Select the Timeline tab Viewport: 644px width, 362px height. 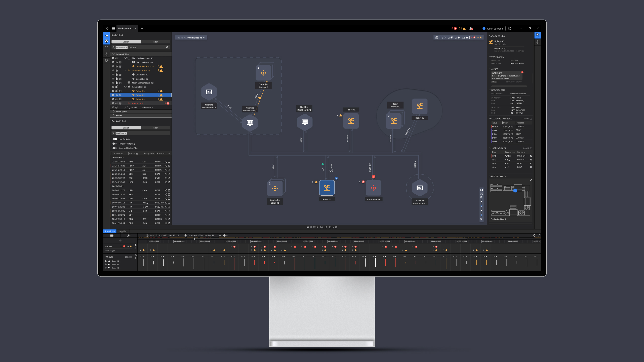(x=110, y=231)
